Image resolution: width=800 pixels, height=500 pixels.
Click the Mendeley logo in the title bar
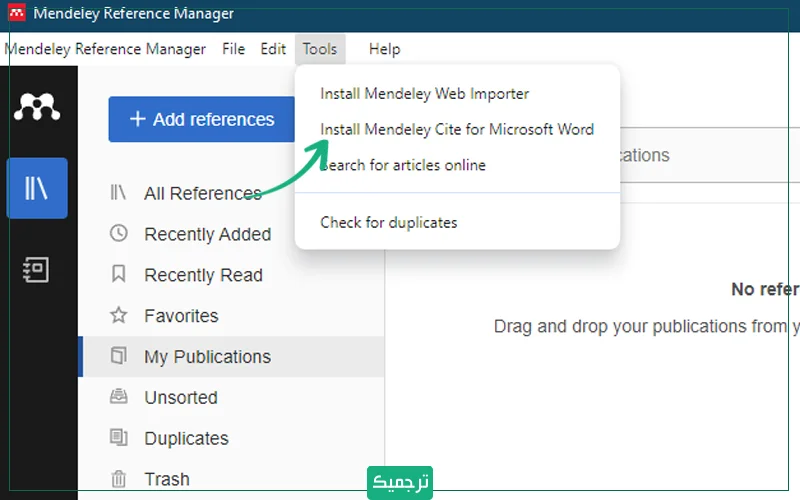tap(16, 13)
